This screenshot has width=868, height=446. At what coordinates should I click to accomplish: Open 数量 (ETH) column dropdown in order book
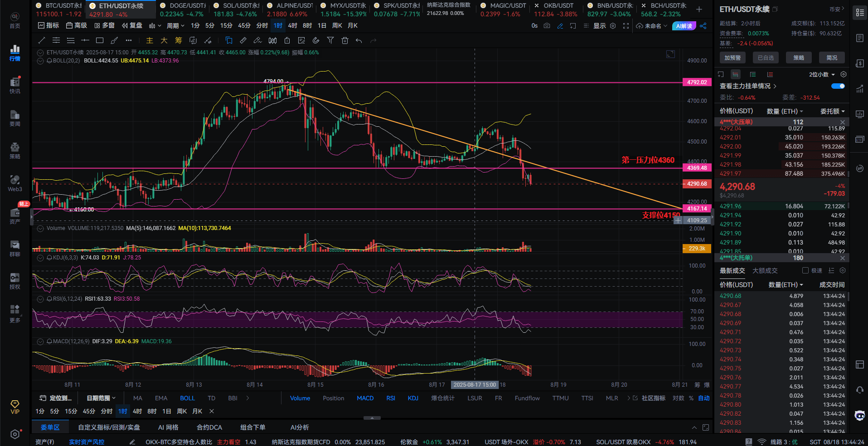(785, 111)
